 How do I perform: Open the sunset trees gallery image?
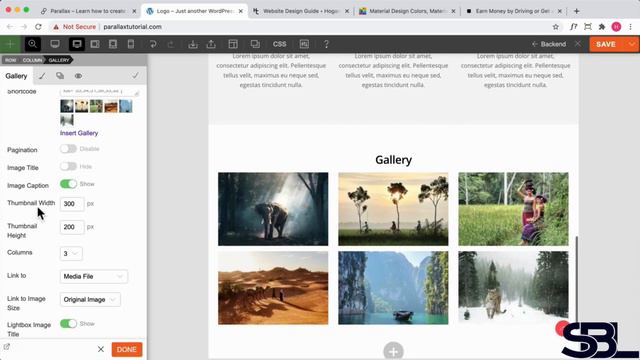pos(393,209)
